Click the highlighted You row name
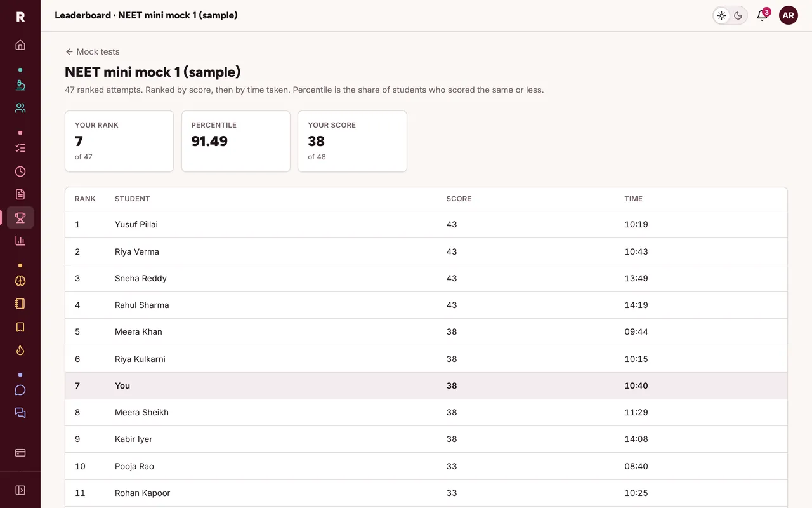 coord(122,385)
